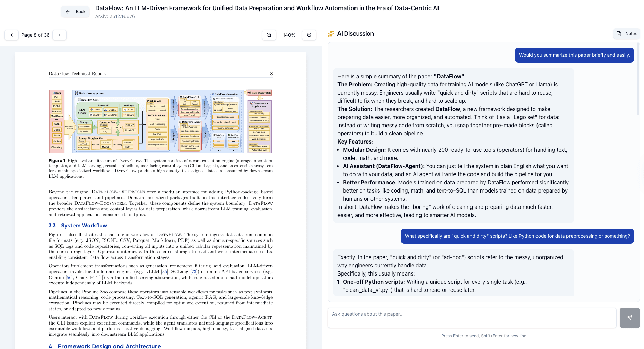Send the chat message with the paper plane icon
The width and height of the screenshot is (644, 349).
click(629, 317)
